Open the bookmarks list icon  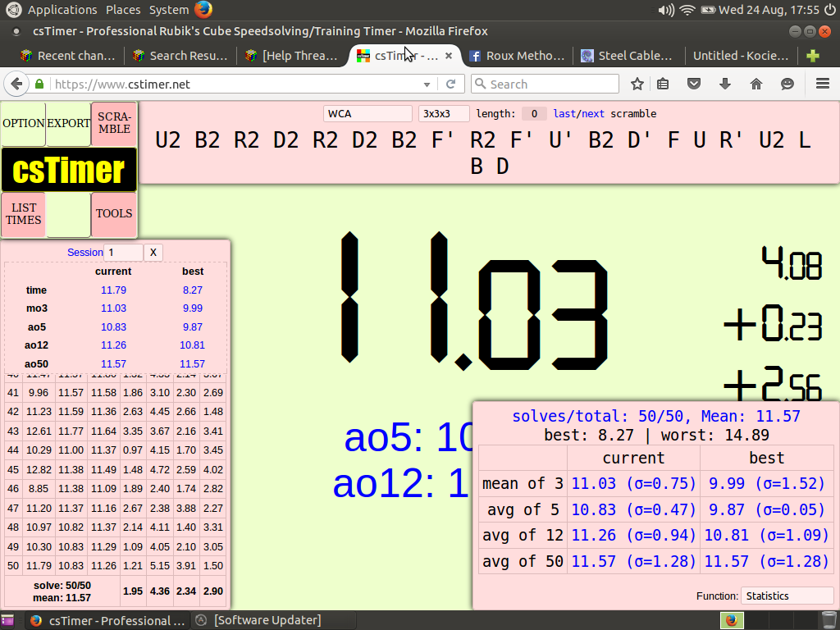click(663, 84)
